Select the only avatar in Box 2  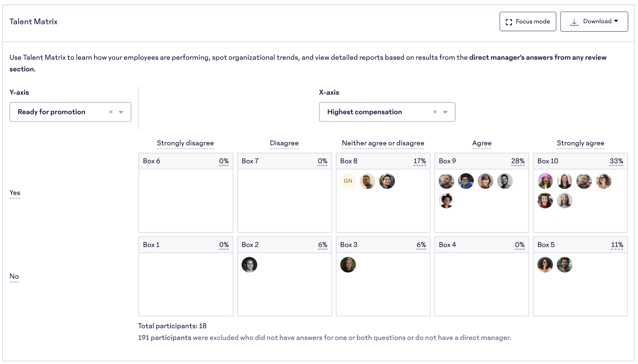(249, 265)
